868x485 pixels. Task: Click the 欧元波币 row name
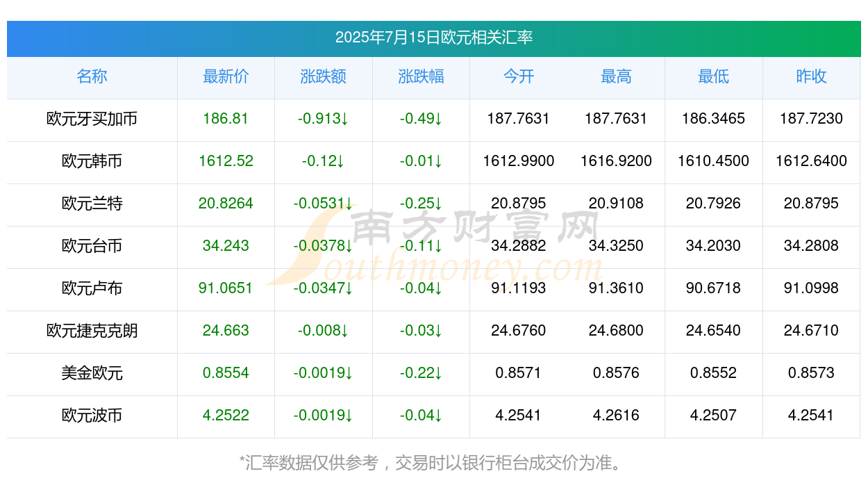[92, 416]
